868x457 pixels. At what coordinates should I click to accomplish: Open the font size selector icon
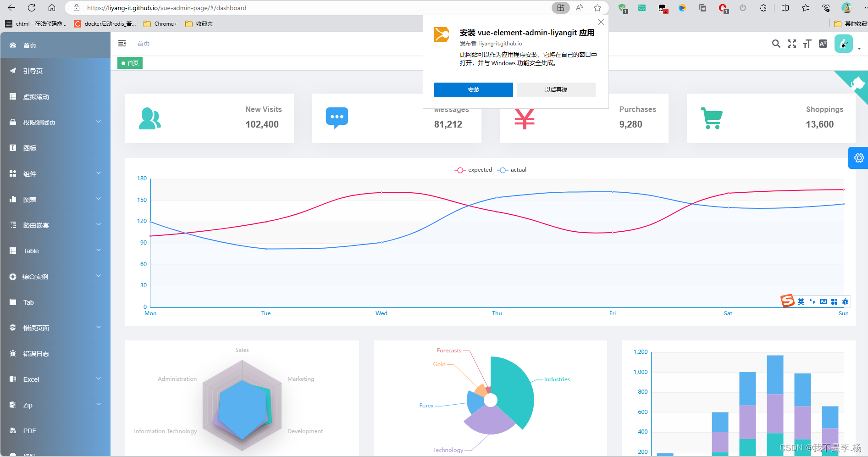point(807,44)
